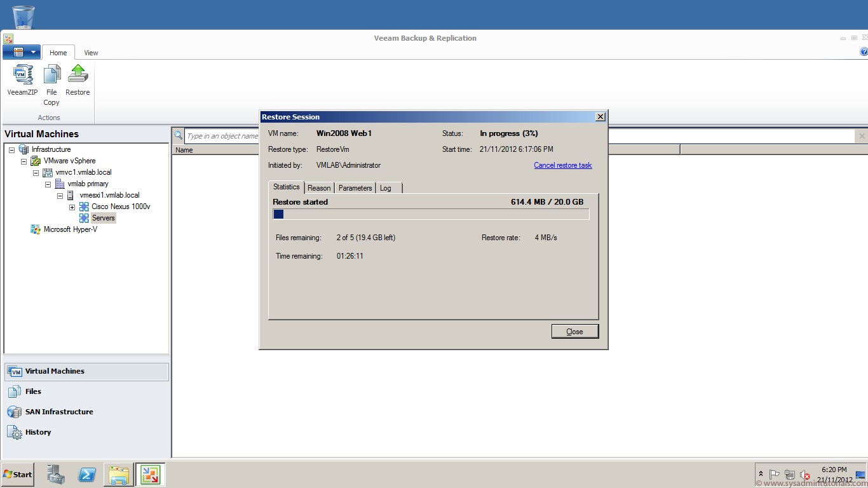Click the Cancel restore task link
Viewport: 868px width, 488px height.
(x=562, y=165)
